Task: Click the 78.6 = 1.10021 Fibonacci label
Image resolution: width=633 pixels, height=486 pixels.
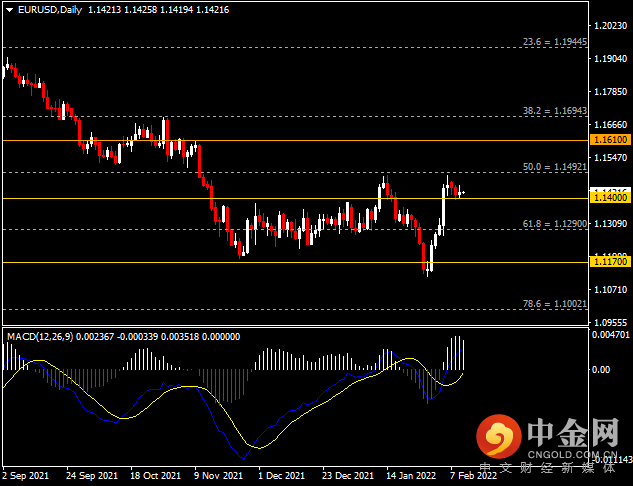Action: pos(555,304)
